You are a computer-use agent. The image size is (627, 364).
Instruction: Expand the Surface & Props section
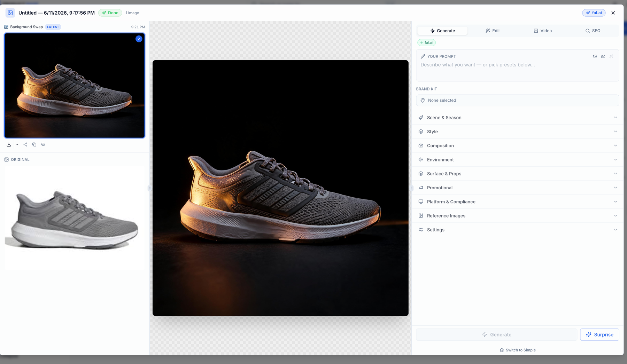coord(517,174)
